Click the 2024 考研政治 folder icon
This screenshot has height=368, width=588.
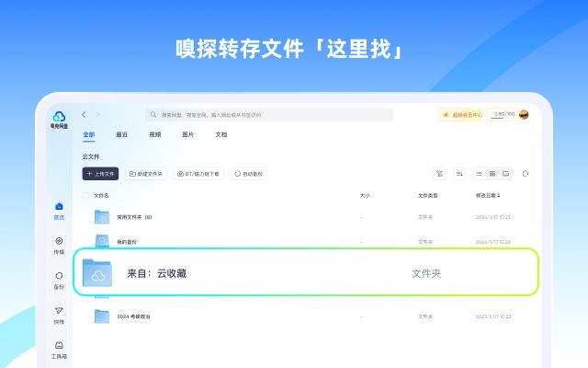tap(102, 316)
